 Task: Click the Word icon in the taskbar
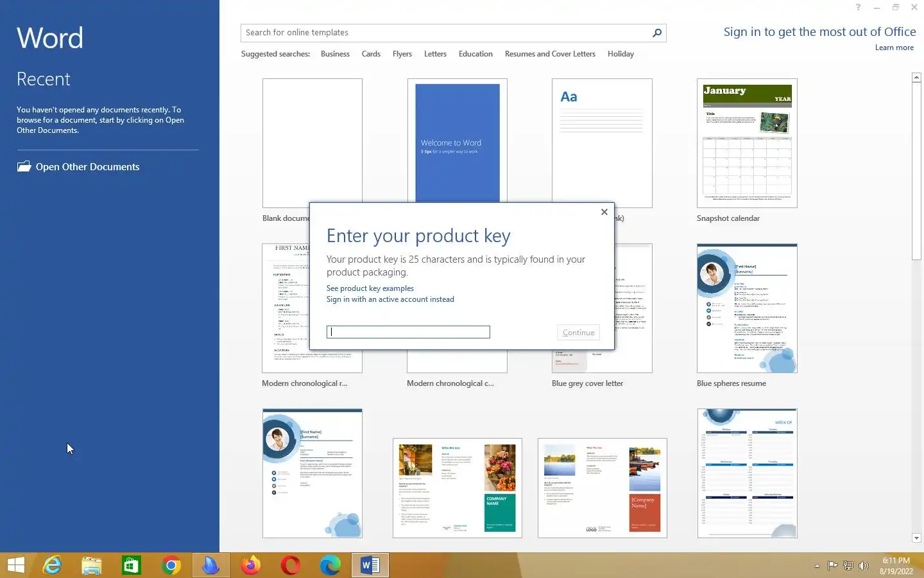(370, 565)
